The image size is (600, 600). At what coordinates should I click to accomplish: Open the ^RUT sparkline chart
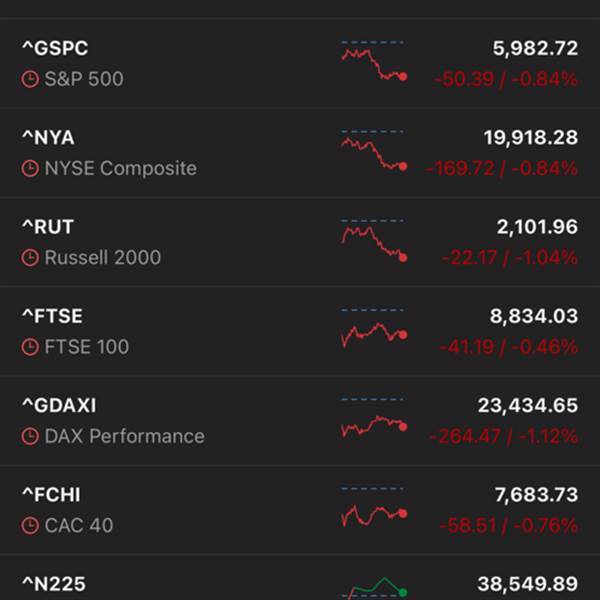point(374,241)
